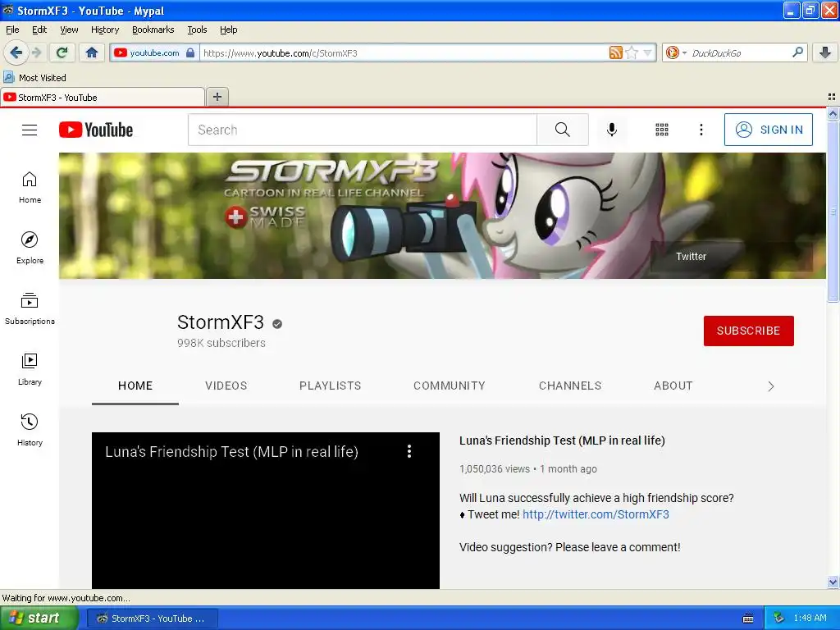Go to Home in the YouTube sidebar
This screenshot has width=840, height=630.
30,188
